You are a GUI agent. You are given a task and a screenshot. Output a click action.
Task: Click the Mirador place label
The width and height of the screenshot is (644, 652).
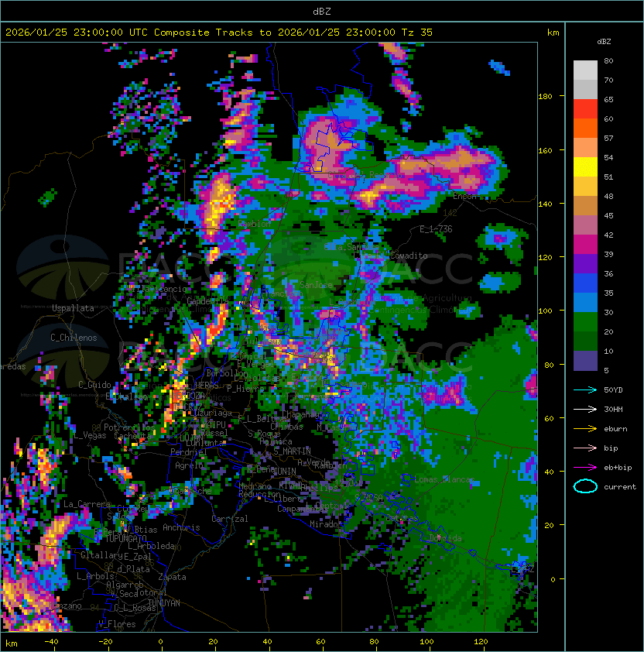point(327,524)
